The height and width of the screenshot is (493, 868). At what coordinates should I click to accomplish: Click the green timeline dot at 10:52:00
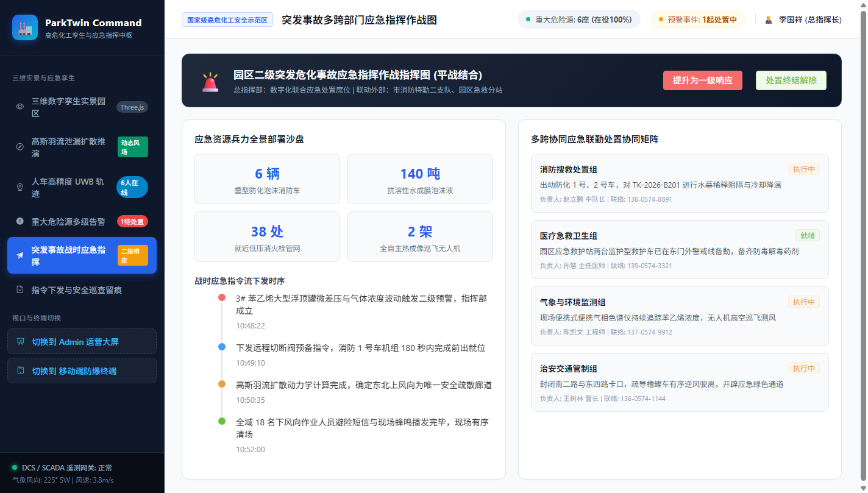click(222, 421)
